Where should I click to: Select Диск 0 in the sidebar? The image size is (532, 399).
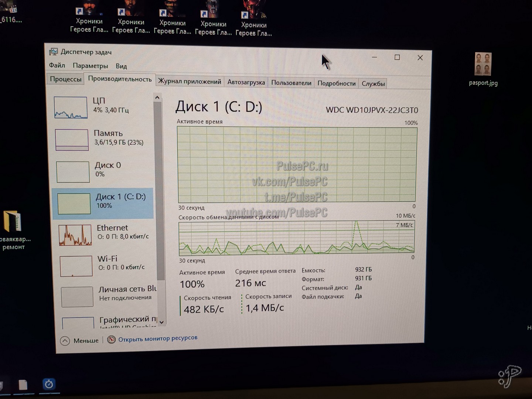point(73,172)
